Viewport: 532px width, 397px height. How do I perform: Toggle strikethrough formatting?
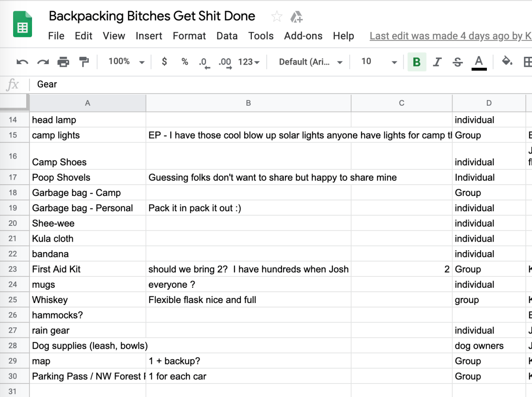click(x=458, y=61)
